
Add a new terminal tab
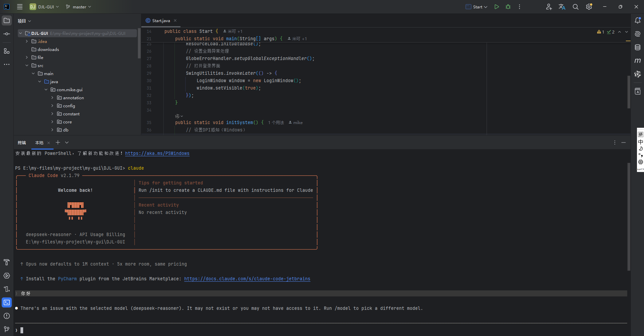point(58,143)
